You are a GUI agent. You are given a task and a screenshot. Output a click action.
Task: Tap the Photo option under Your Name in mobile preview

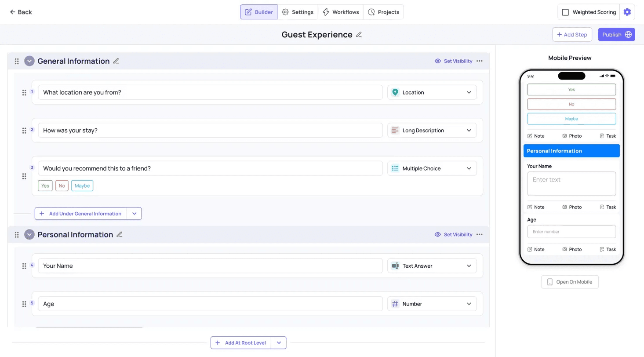571,207
